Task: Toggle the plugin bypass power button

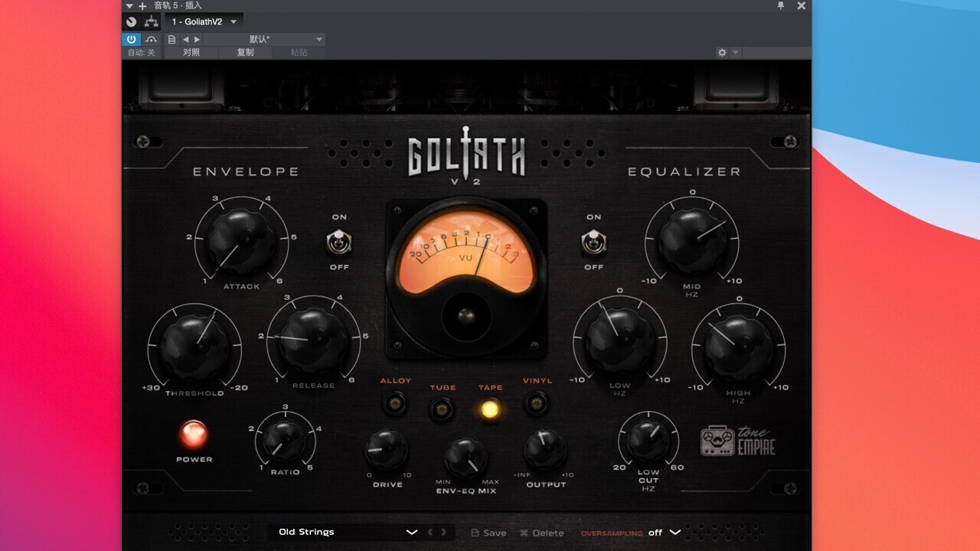Action: coord(132,39)
